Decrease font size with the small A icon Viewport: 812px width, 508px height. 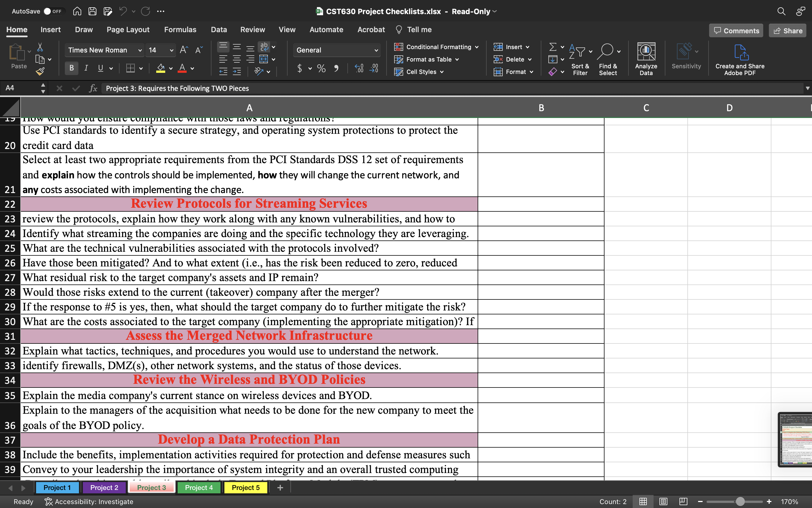(x=199, y=50)
